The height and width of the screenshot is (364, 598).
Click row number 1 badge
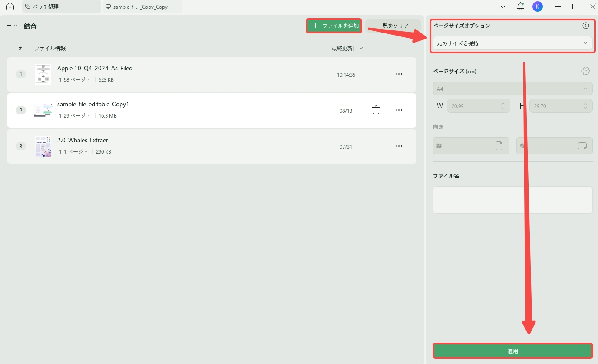click(x=20, y=74)
